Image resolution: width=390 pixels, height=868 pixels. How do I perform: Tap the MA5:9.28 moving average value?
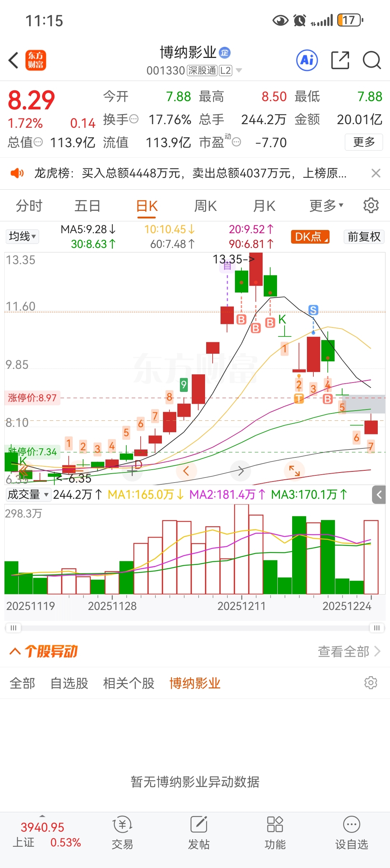[x=88, y=229]
